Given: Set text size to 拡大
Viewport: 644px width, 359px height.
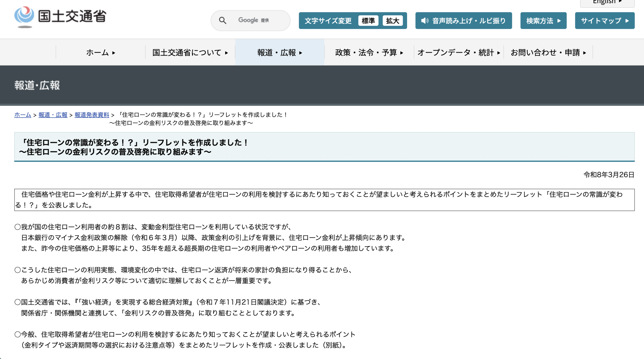Looking at the screenshot, I should click(x=392, y=21).
